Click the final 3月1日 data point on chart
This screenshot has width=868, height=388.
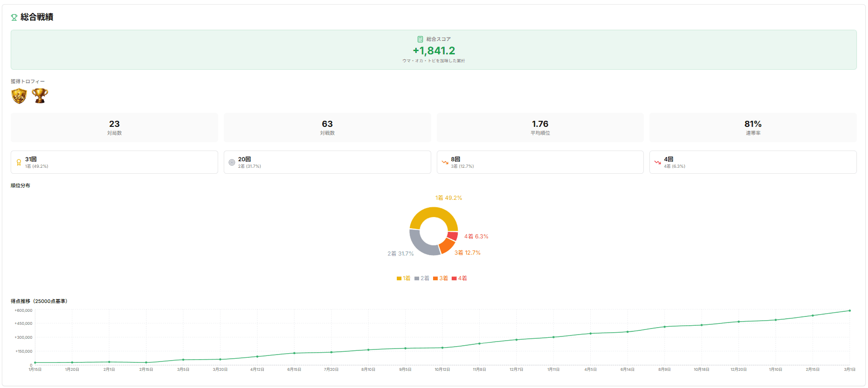point(849,311)
